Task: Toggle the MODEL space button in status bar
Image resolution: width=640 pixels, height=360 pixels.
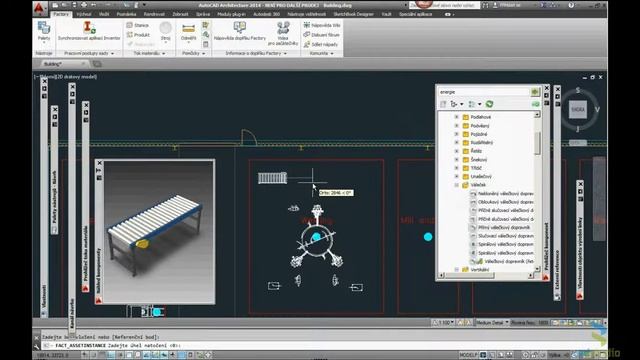Action: (x=468, y=355)
